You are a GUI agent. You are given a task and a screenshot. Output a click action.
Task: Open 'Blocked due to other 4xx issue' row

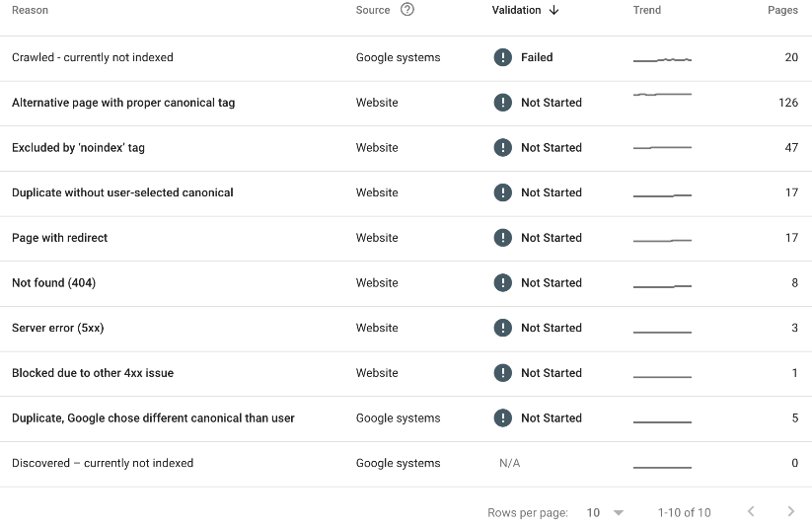[93, 373]
